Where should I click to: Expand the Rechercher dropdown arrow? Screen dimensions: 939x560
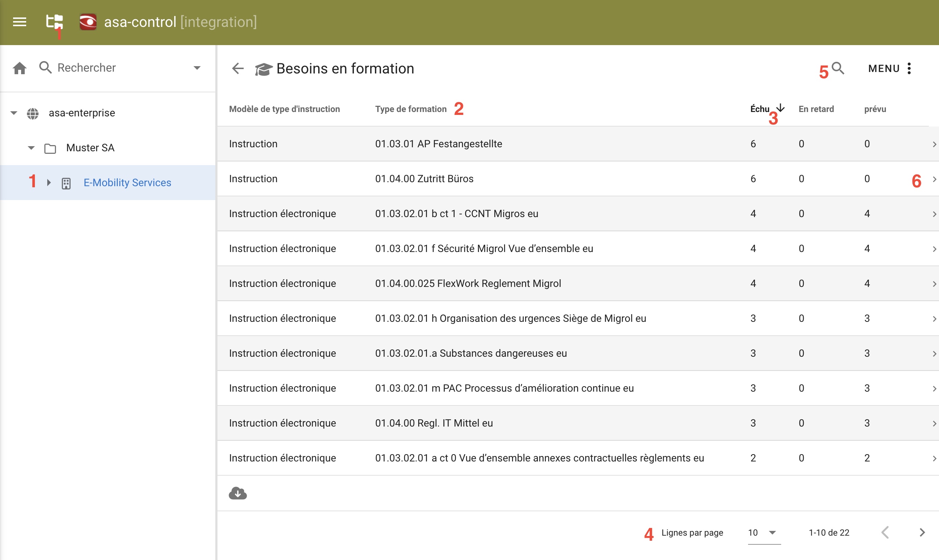pyautogui.click(x=197, y=68)
